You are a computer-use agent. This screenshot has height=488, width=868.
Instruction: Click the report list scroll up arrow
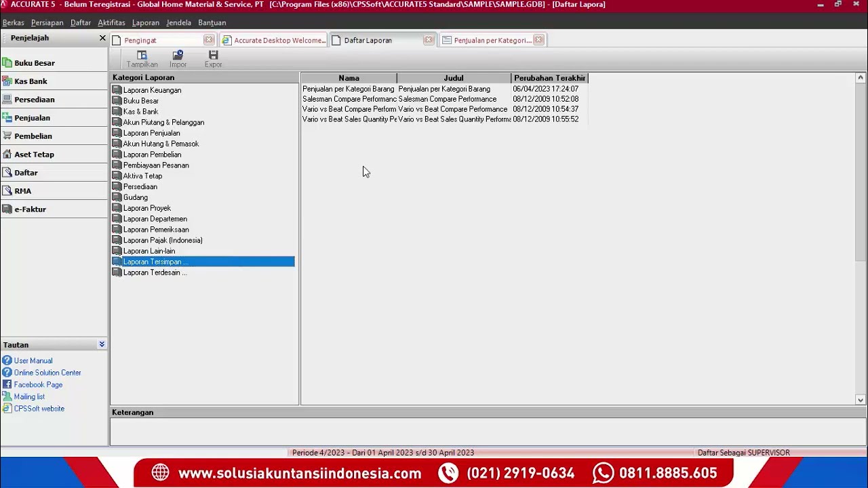click(x=861, y=78)
